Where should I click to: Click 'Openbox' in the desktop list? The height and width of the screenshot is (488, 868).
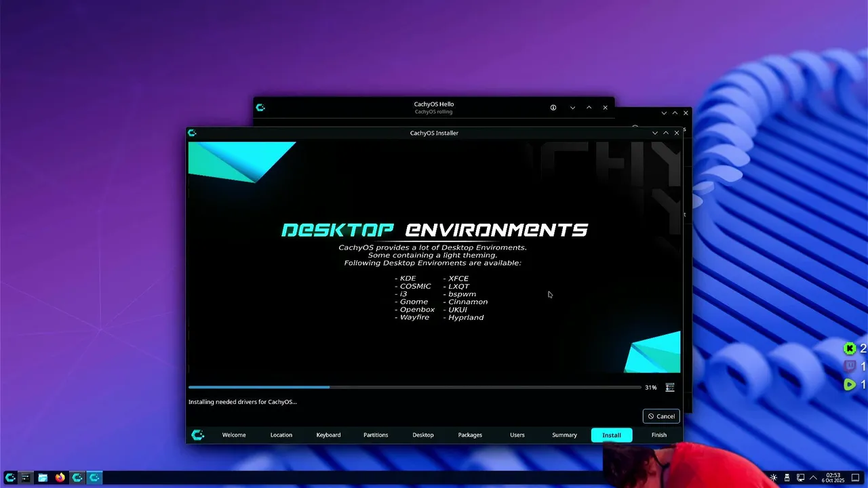click(x=417, y=310)
